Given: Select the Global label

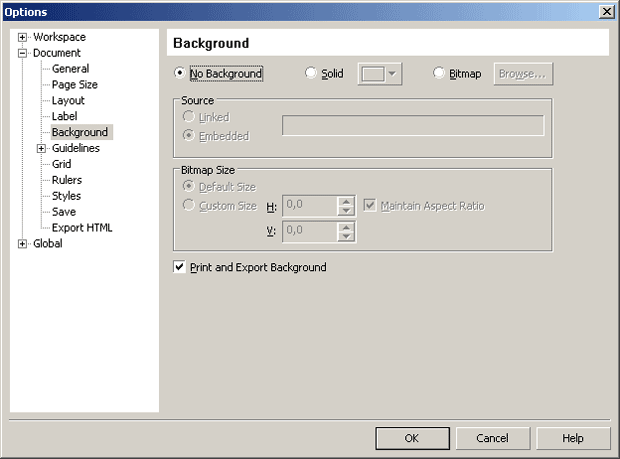Looking at the screenshot, I should pyautogui.click(x=48, y=244).
